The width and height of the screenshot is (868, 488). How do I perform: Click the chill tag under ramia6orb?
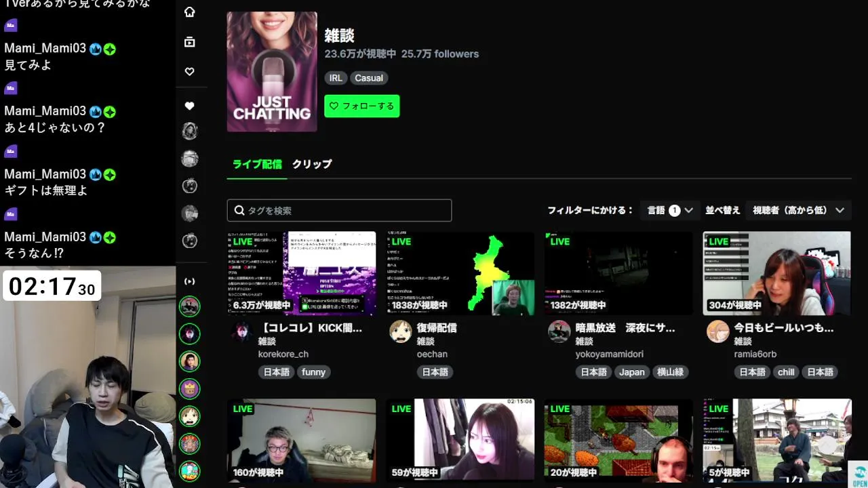tap(786, 372)
